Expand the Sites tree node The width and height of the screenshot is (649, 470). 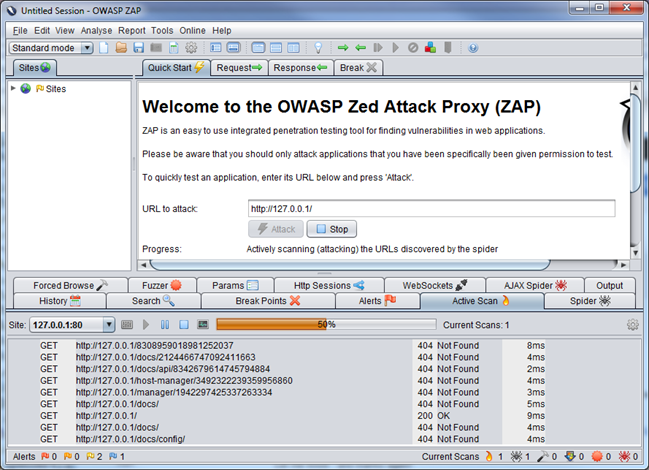click(12, 89)
